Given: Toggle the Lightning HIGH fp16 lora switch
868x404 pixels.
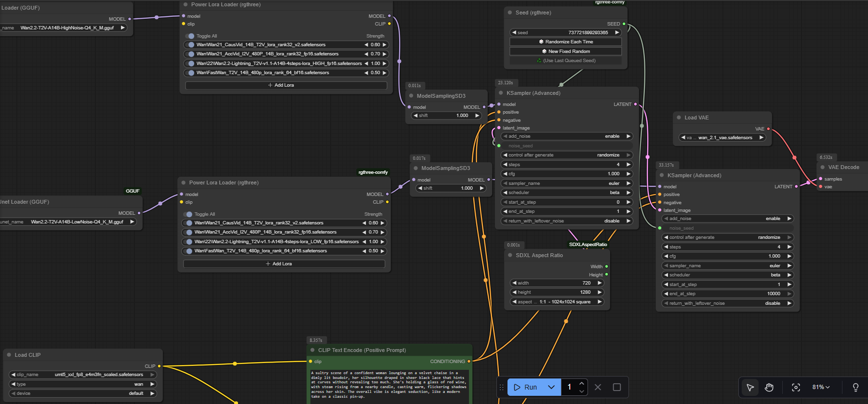Looking at the screenshot, I should coord(189,64).
